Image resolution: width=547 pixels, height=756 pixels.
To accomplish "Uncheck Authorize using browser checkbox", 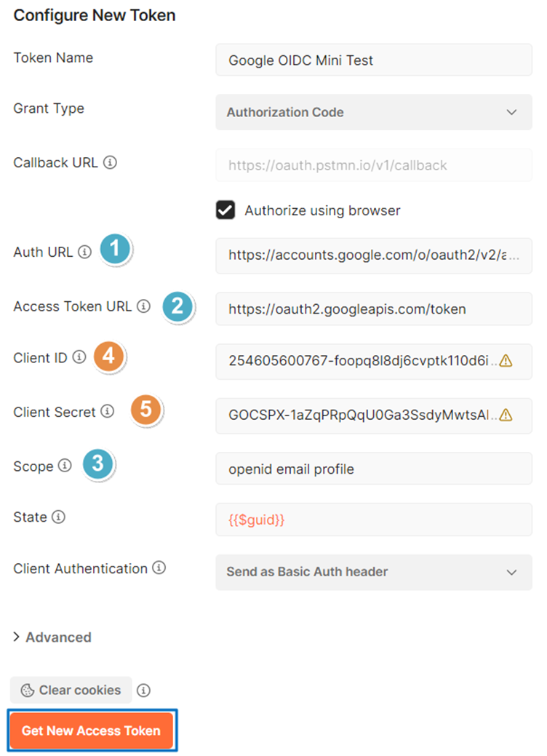I will (x=225, y=210).
